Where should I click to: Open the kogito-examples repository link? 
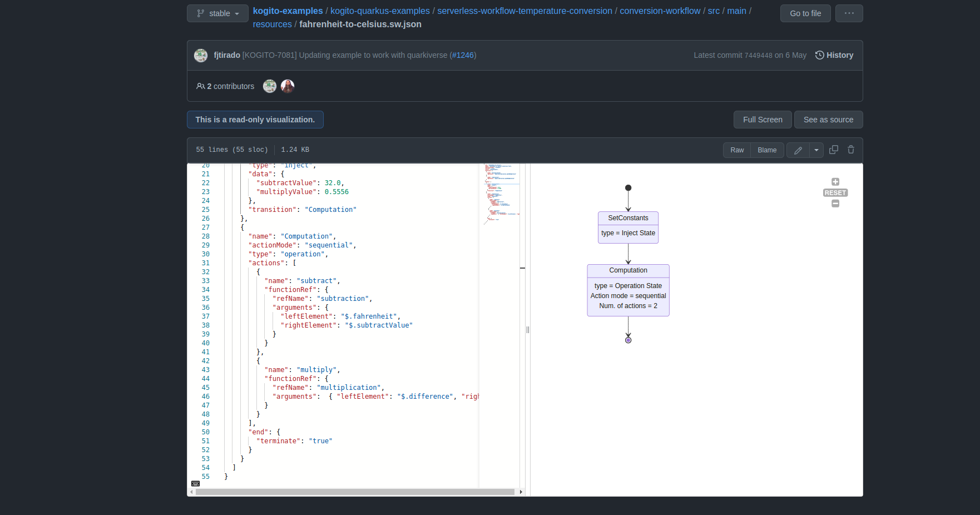click(288, 11)
